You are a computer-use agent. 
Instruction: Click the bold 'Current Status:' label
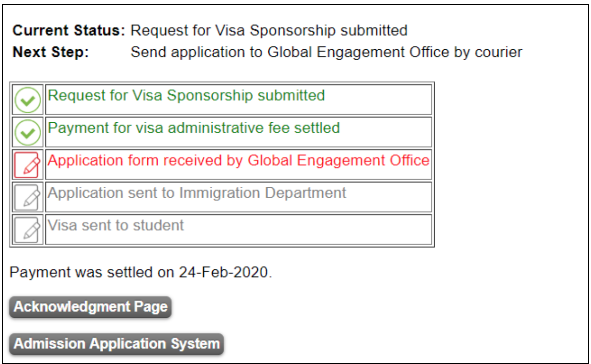(x=69, y=31)
